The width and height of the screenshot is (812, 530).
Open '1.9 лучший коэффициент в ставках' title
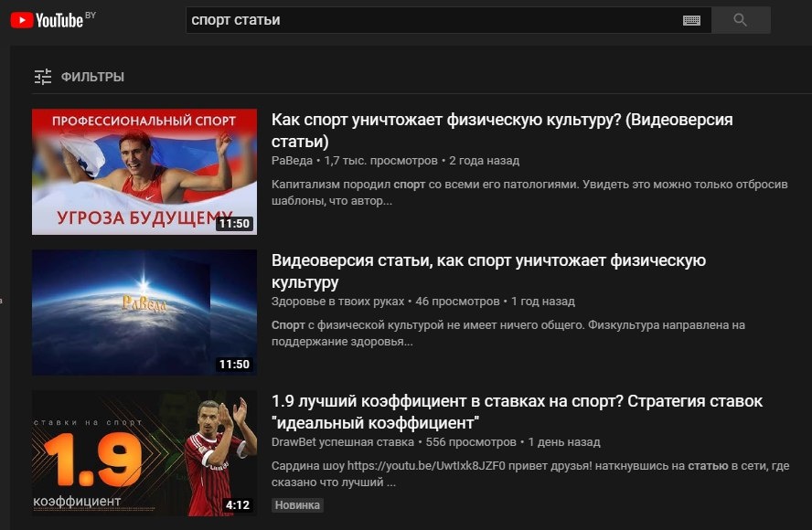pos(517,412)
